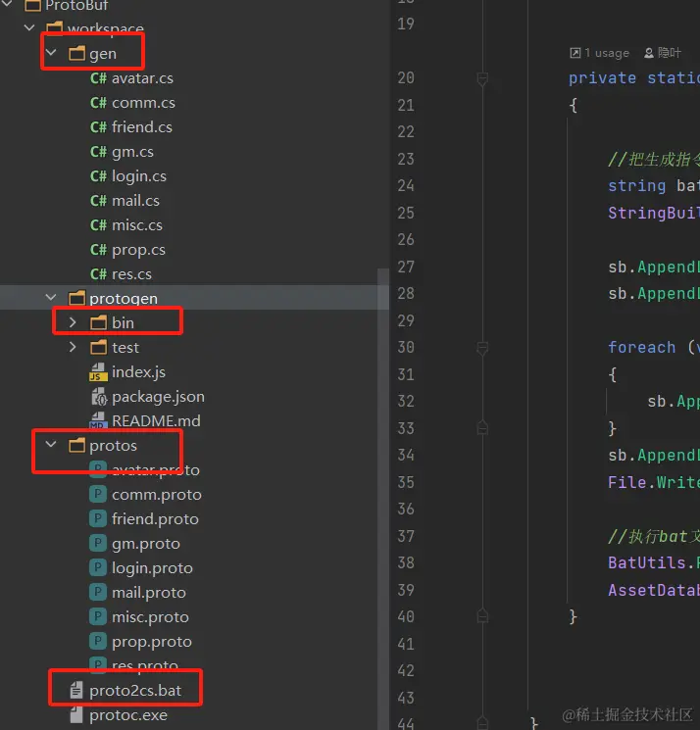The image size is (700, 730).
Task: Click the C# icon of gm.cs
Action: point(98,152)
